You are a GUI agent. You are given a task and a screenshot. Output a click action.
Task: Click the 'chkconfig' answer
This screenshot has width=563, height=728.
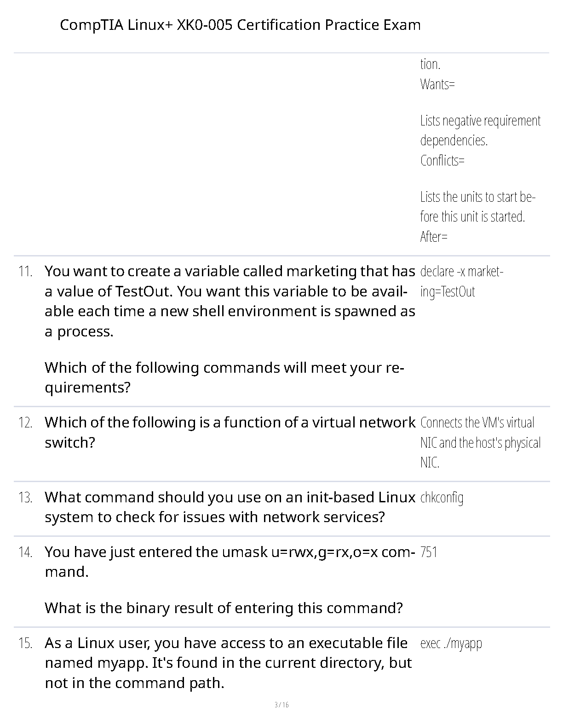coord(442,498)
